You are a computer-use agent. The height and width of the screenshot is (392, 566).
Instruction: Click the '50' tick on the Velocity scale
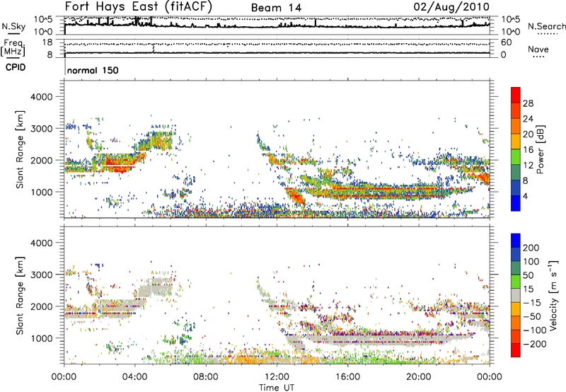pyautogui.click(x=528, y=275)
